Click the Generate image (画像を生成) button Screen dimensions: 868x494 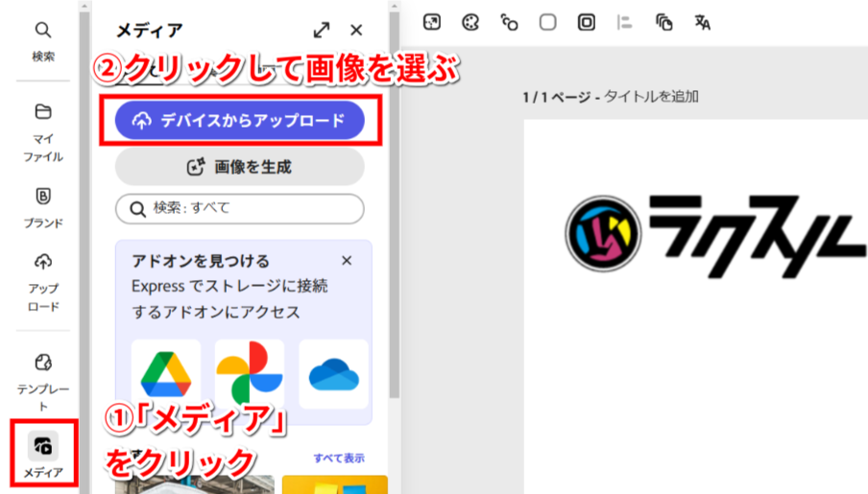239,167
